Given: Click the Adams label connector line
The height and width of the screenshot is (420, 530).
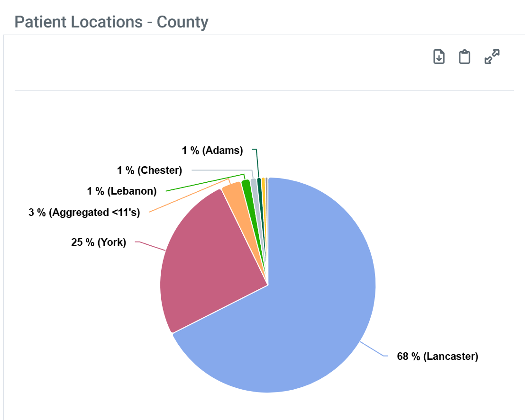Looking at the screenshot, I should 257,163.
